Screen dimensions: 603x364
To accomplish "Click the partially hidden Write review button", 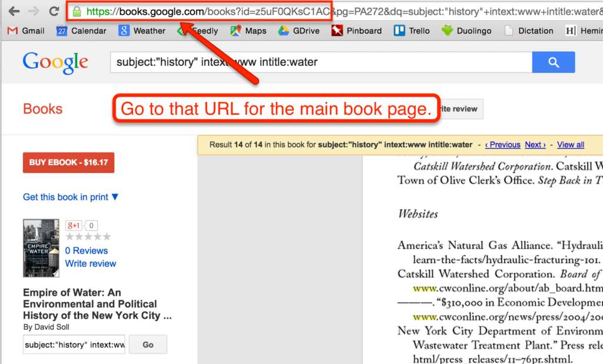I will [461, 110].
